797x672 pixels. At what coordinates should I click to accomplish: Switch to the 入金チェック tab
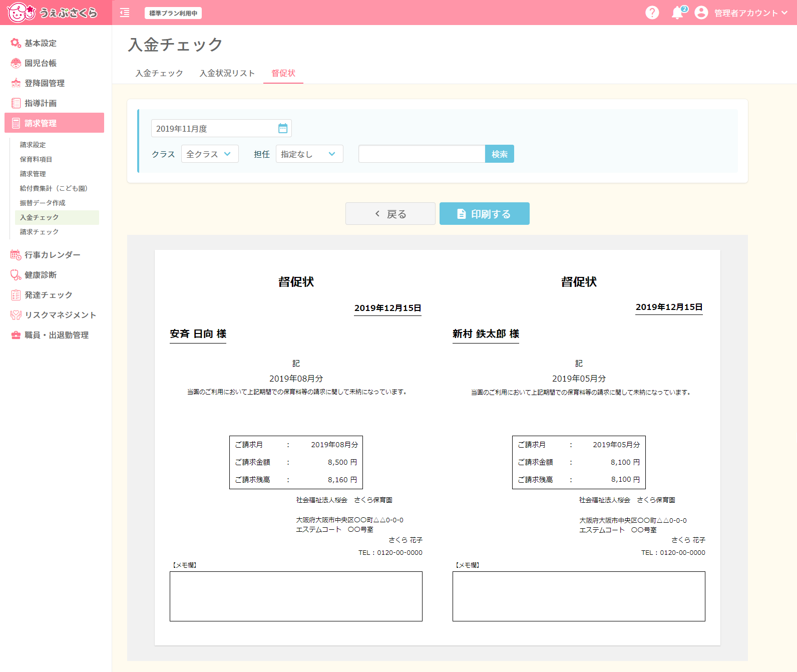pyautogui.click(x=159, y=73)
